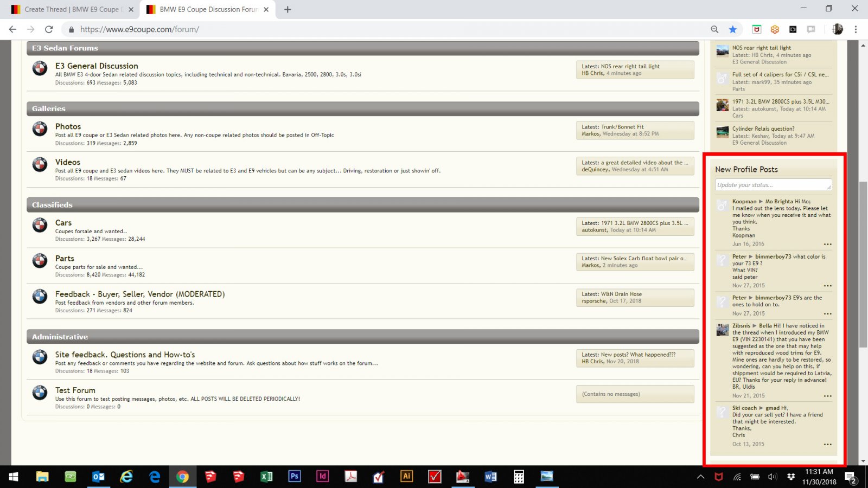868x488 pixels.
Task: Click the Chrome profile avatar
Action: click(x=838, y=29)
